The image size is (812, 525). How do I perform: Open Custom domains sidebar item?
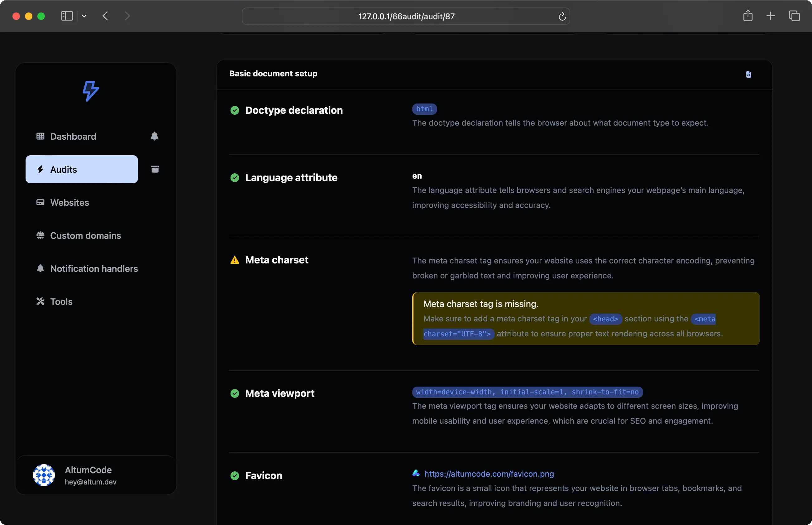pyautogui.click(x=85, y=236)
